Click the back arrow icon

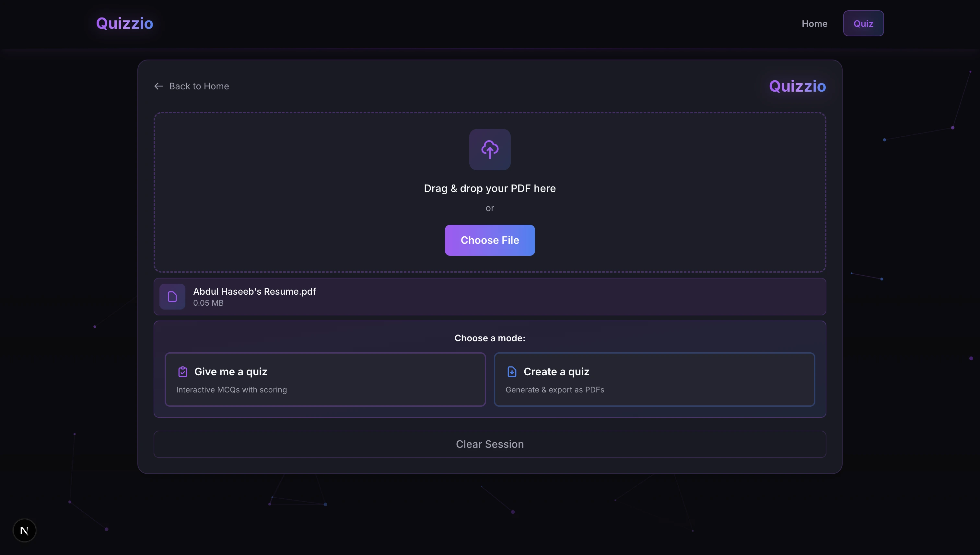[159, 86]
